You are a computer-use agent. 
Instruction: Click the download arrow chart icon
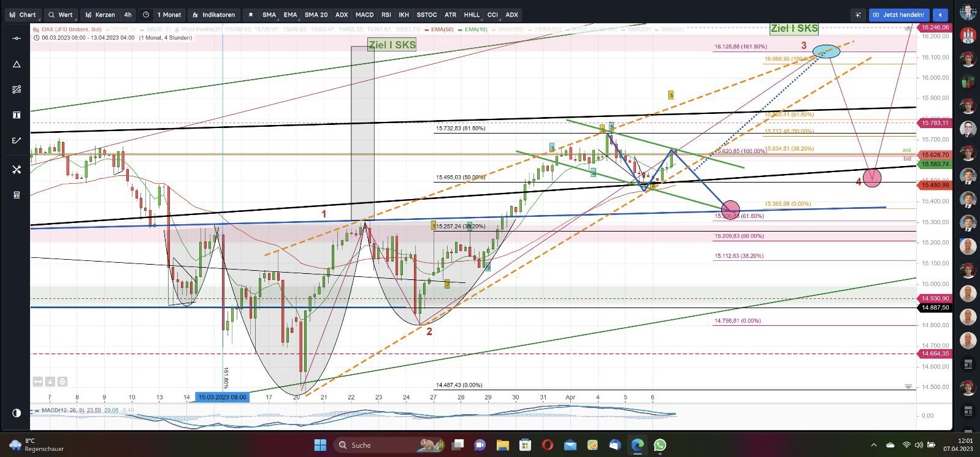50,382
